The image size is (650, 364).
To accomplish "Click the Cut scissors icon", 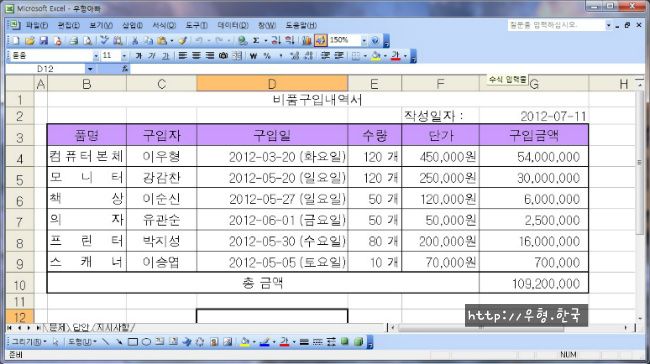I will point(135,41).
